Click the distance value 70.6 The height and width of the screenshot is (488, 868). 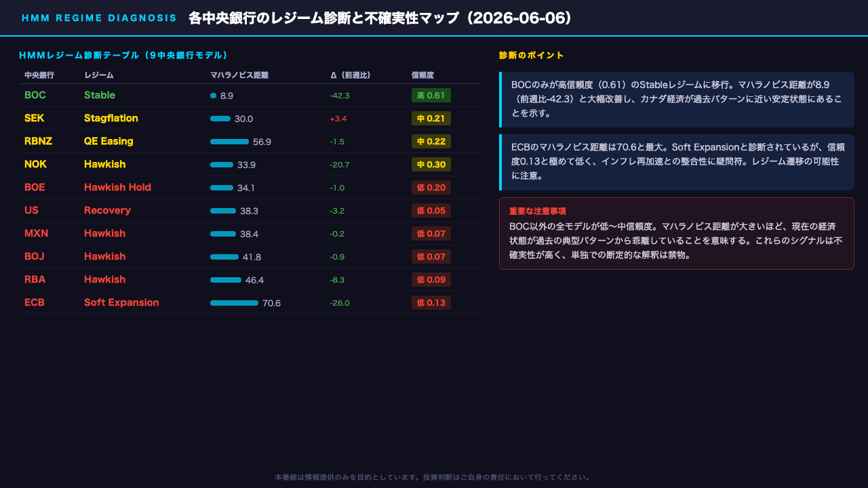tap(271, 303)
